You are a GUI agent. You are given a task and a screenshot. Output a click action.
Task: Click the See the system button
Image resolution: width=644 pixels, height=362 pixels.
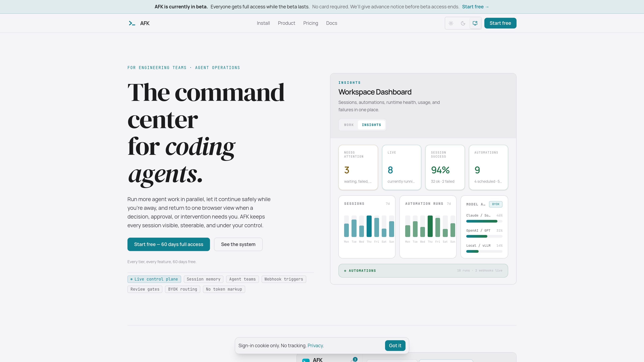pos(238,244)
